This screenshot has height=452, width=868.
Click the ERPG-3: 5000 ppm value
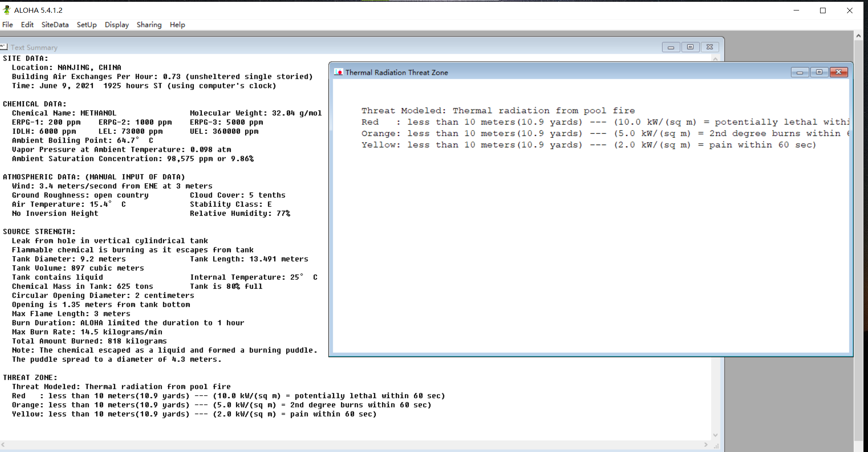[226, 122]
